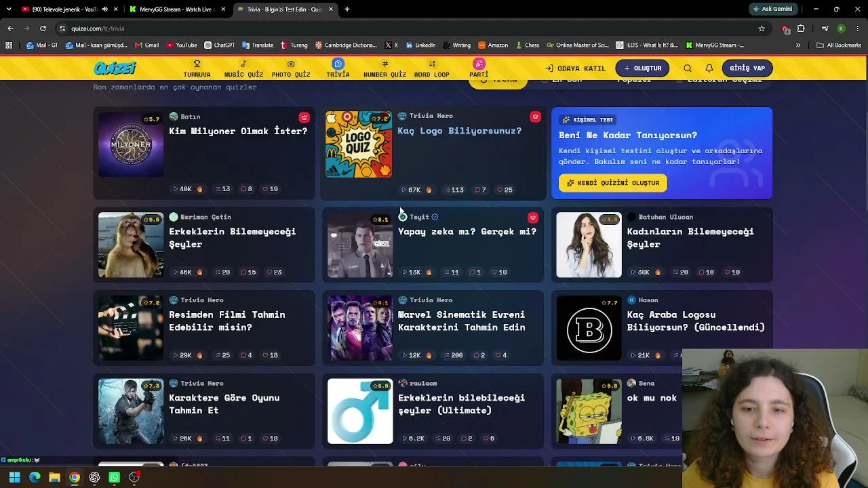
Task: Open Marvel Sinematik Evreni quiz title
Action: (461, 321)
